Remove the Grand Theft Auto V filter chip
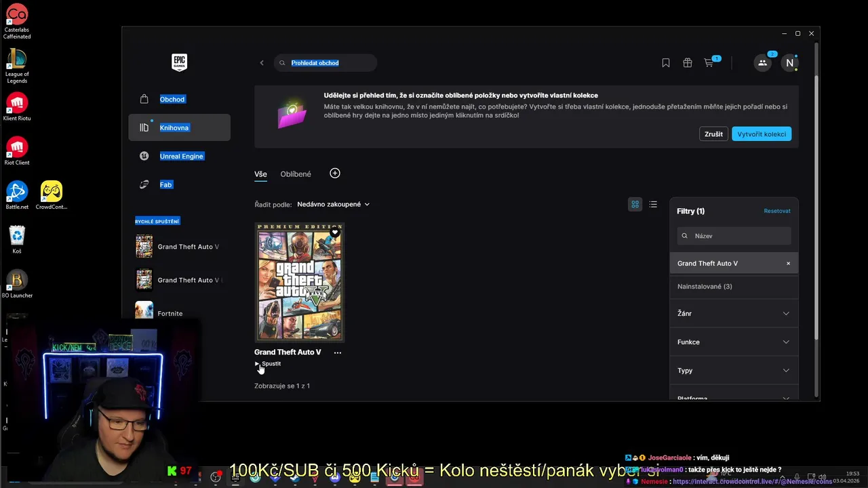The height and width of the screenshot is (488, 868). 788,263
